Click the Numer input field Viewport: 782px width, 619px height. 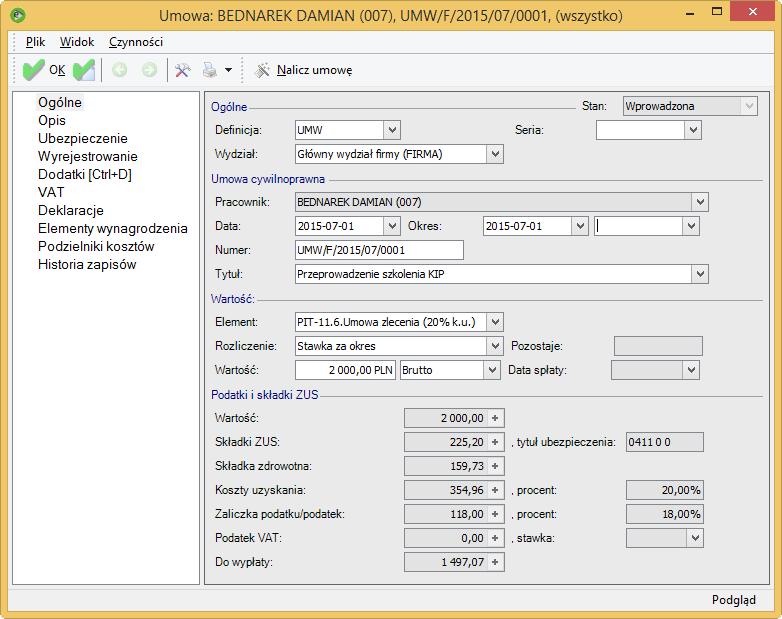[380, 250]
